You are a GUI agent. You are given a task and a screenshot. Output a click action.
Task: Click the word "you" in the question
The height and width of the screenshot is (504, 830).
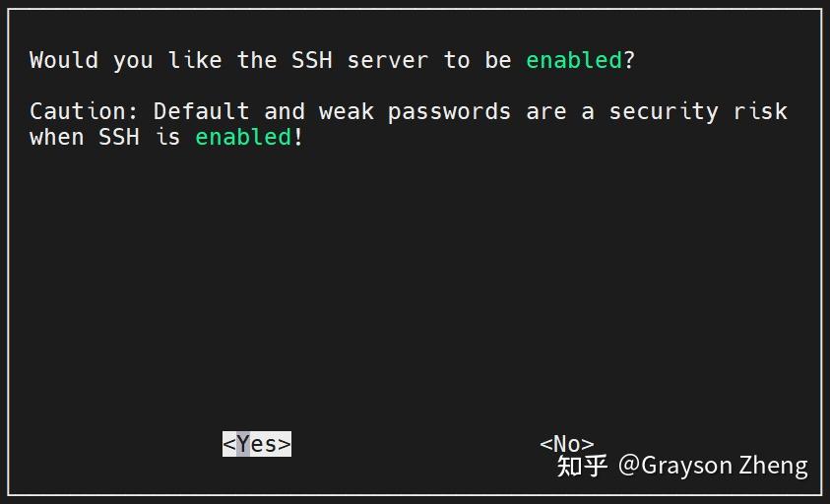point(133,60)
